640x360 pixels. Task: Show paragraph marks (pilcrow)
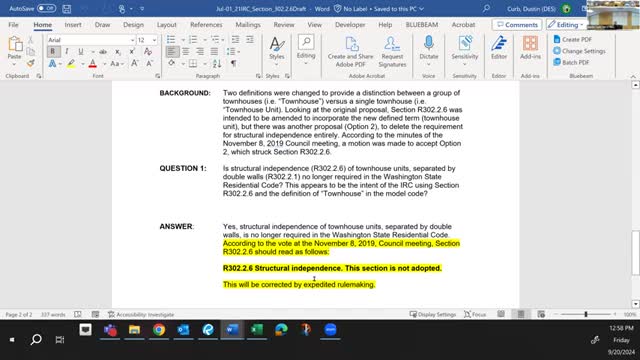pos(233,63)
